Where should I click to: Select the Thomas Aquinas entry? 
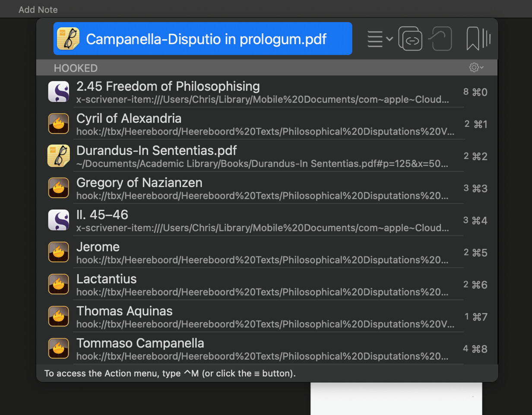pyautogui.click(x=124, y=311)
